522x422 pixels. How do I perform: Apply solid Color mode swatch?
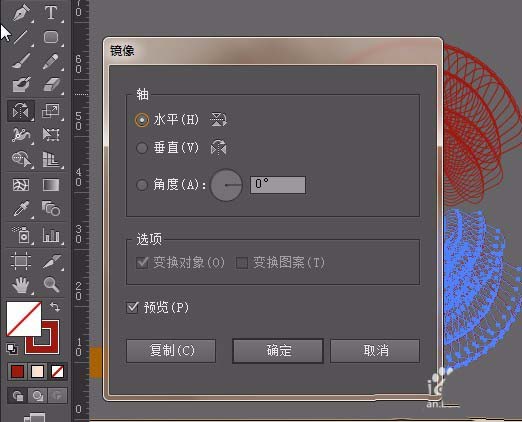tap(17, 371)
